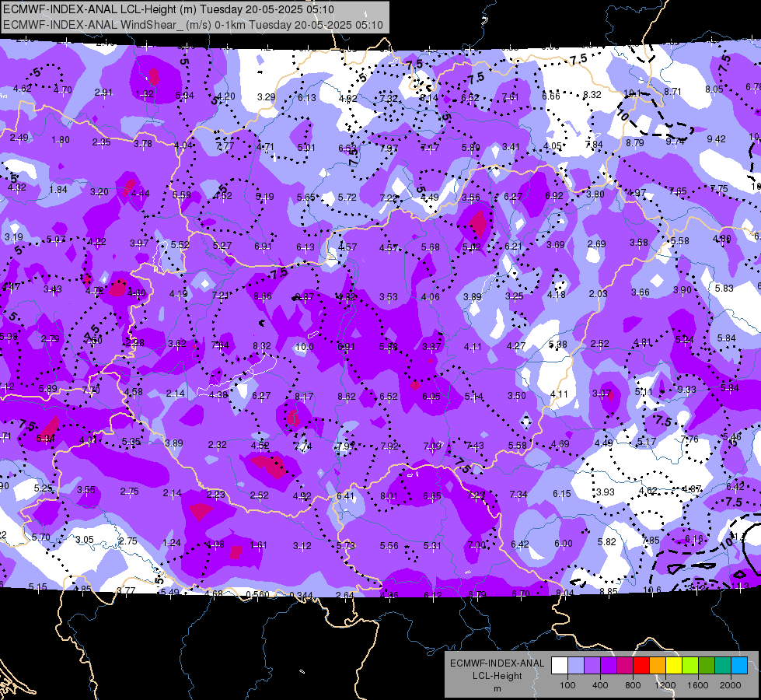This screenshot has height=700, width=761.
Task: Click the wind shear value 8.01
Action: (389, 496)
